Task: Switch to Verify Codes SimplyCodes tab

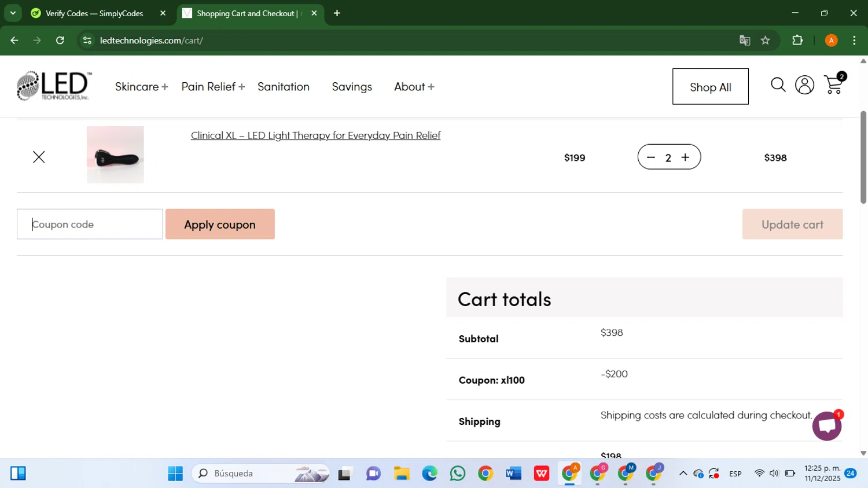Action: pos(94,13)
